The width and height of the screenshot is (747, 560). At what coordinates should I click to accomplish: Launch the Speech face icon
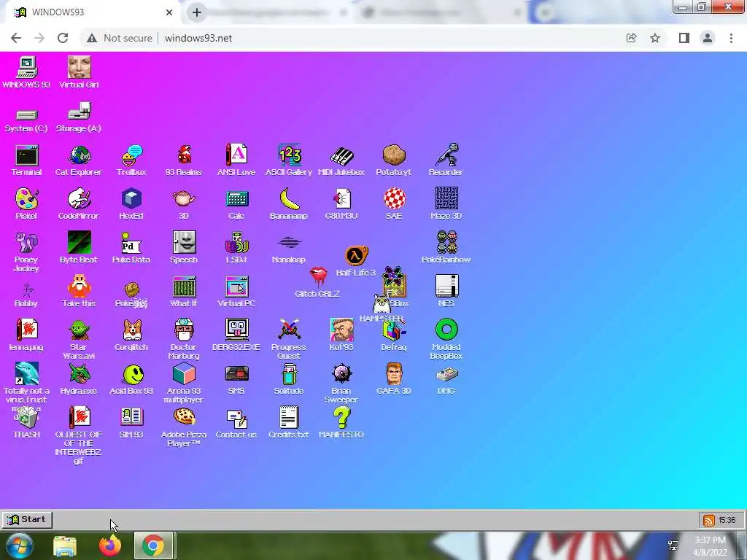pos(184,242)
